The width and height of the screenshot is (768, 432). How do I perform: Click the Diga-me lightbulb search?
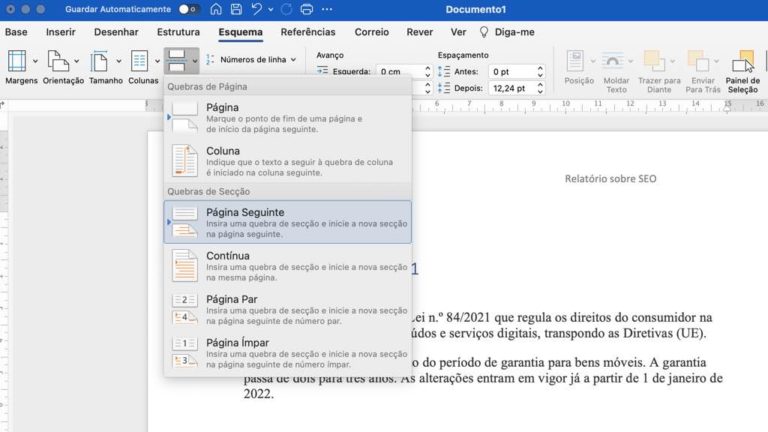click(507, 32)
